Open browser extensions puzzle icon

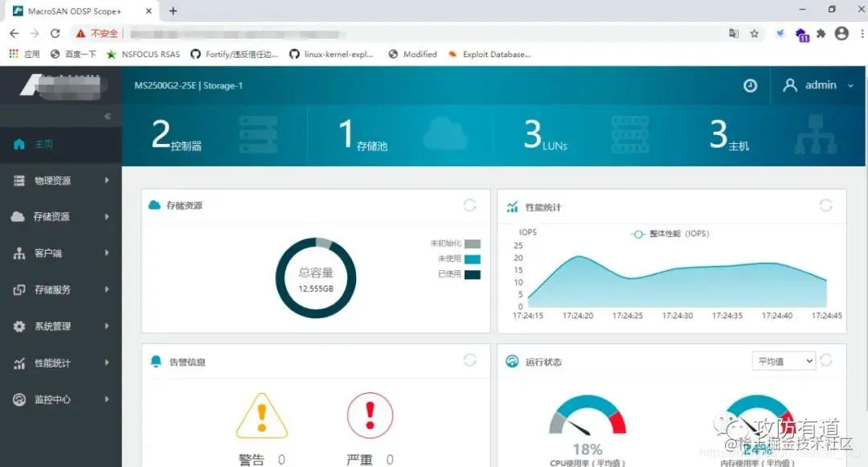[x=821, y=34]
